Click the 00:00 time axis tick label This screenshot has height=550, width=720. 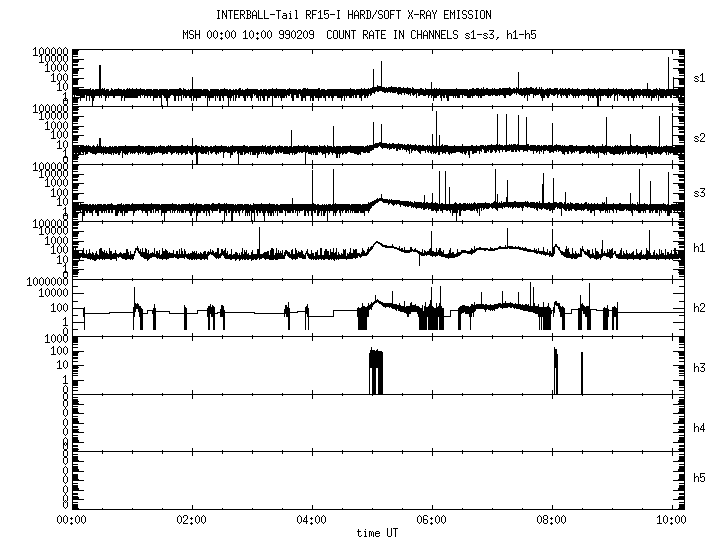(70, 521)
